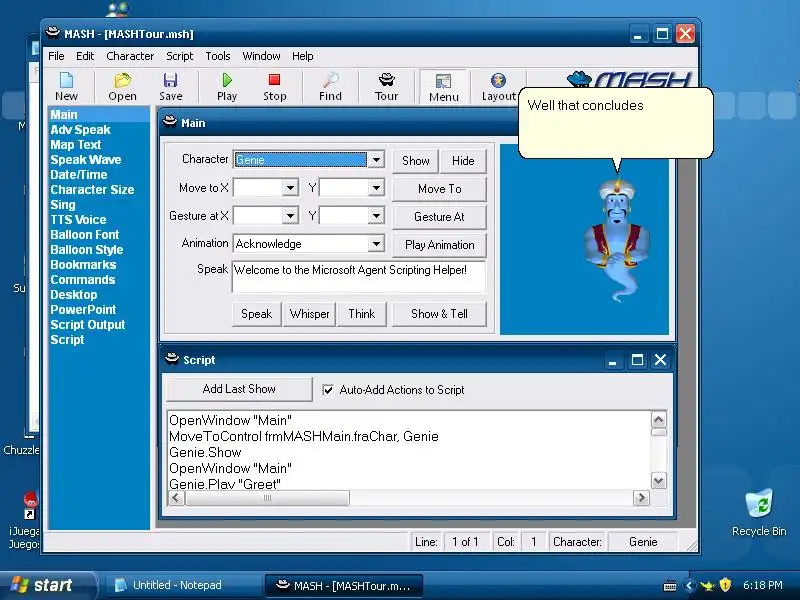This screenshot has width=800, height=600.
Task: Save the script using the Save icon
Action: pyautogui.click(x=170, y=87)
